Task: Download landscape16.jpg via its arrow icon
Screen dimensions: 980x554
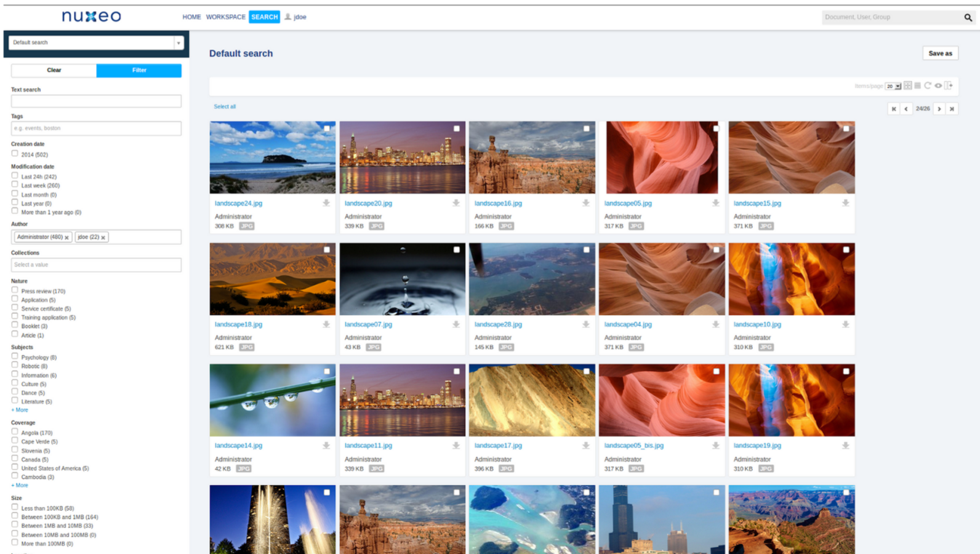Action: (x=586, y=203)
